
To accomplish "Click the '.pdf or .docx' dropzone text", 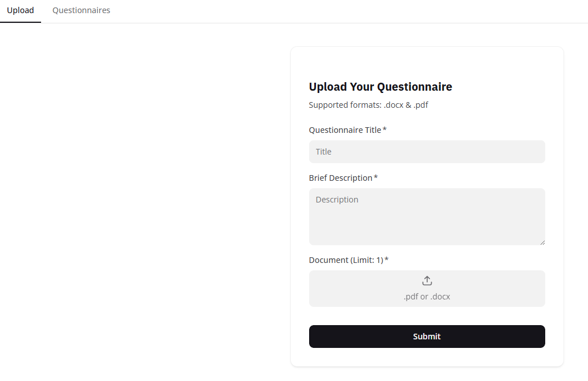I will tap(427, 297).
